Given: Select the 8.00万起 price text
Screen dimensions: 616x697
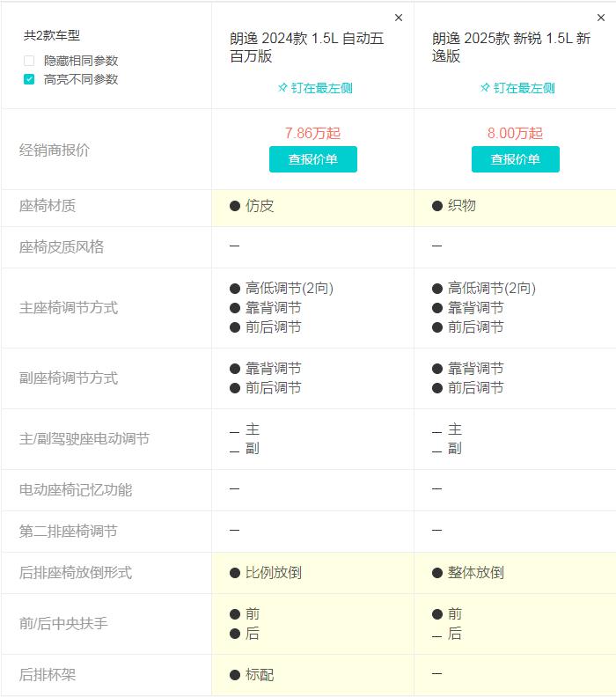Looking at the screenshot, I should pos(515,133).
